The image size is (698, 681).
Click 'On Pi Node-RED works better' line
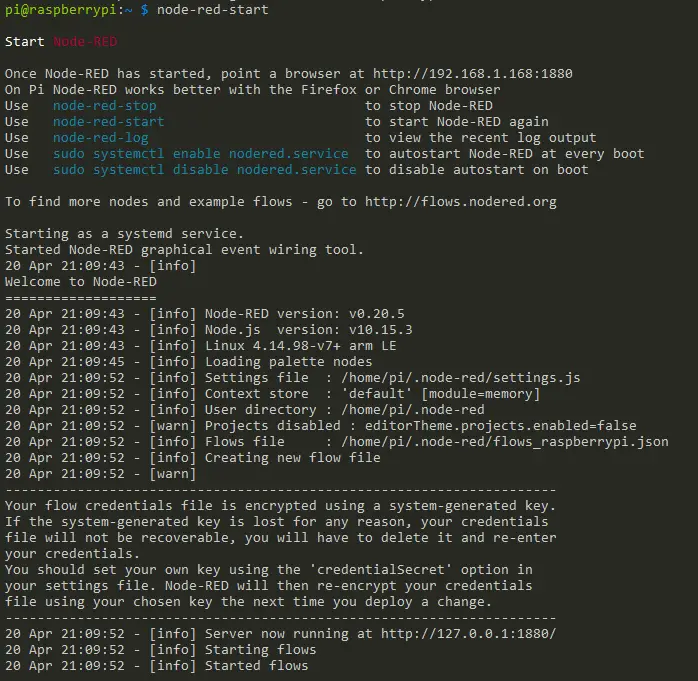click(x=252, y=90)
